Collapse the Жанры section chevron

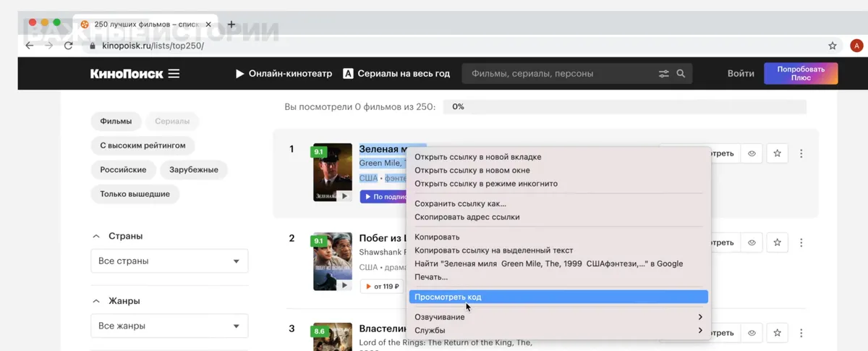96,300
